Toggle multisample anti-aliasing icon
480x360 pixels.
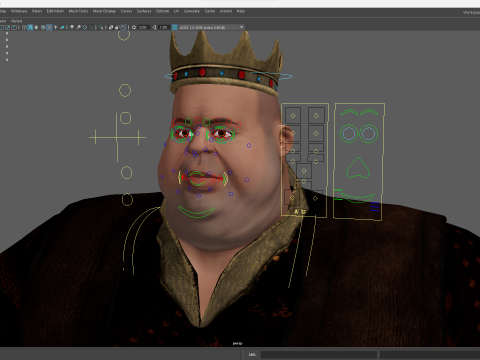[85, 27]
